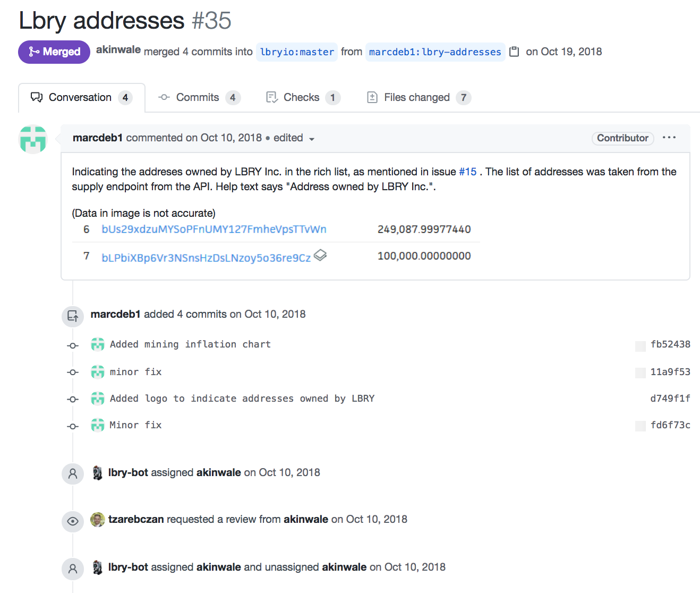Screen dimensions: 700x593
Task: Follow the issue #15 link
Action: point(468,172)
